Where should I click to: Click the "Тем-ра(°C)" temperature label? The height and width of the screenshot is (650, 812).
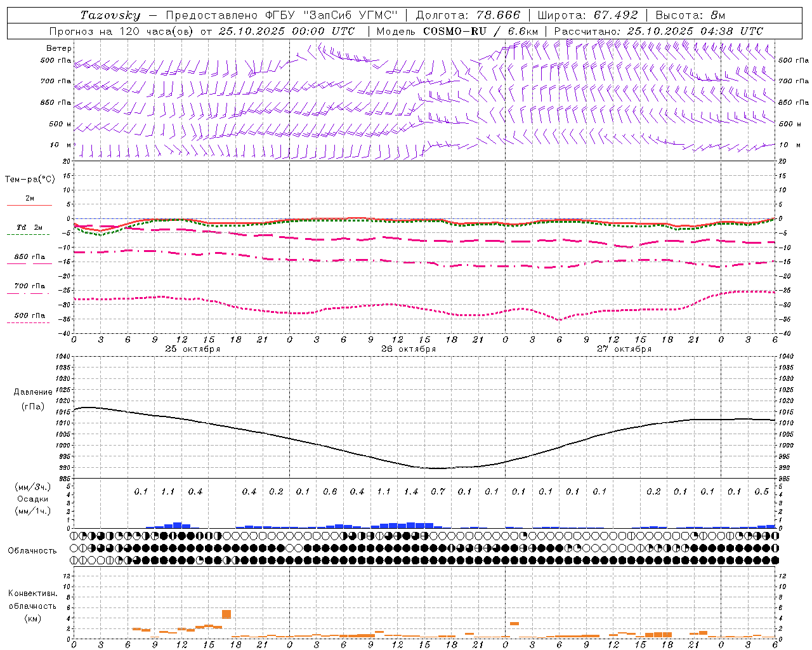(30, 180)
